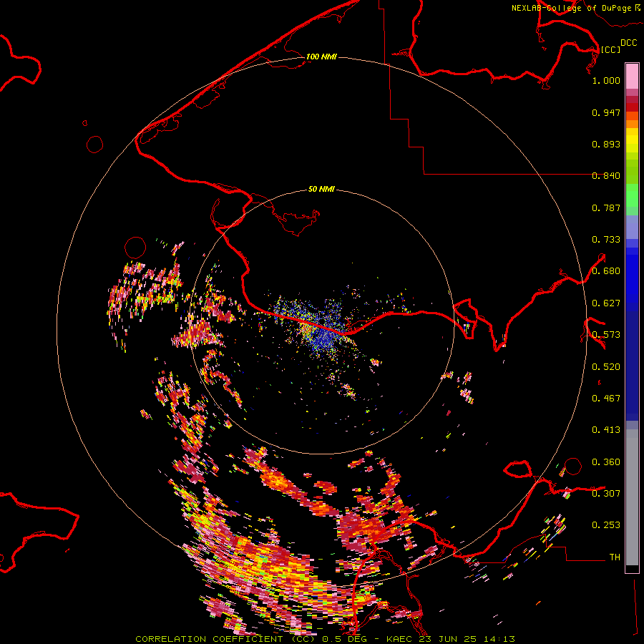The height and width of the screenshot is (644, 644).
Task: Click the gray lower segment of the color bar
Action: tap(632, 497)
